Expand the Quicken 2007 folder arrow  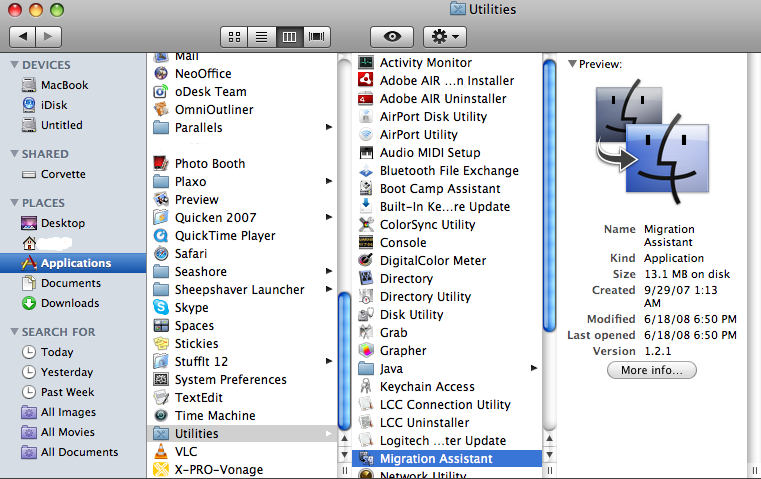click(x=329, y=217)
